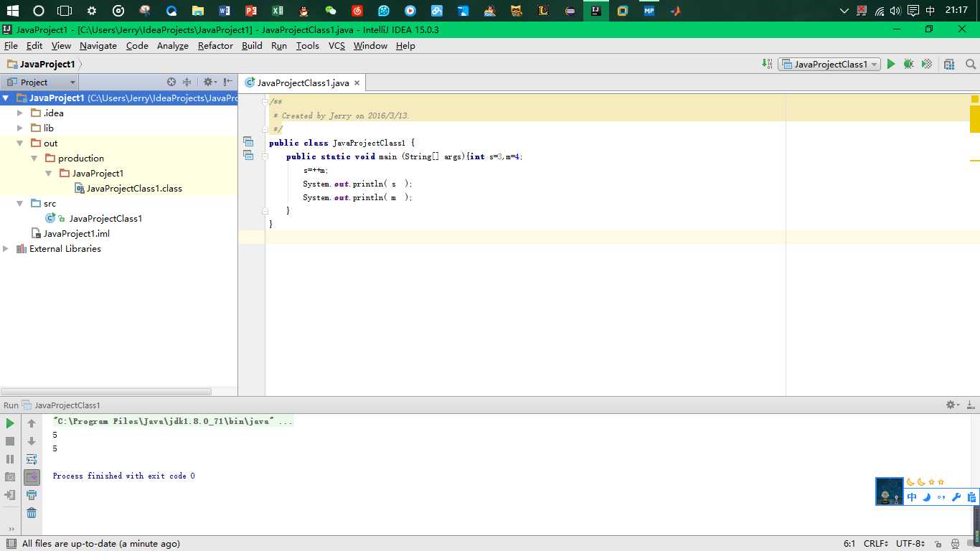Image resolution: width=980 pixels, height=551 pixels.
Task: Open the Analyze menu
Action: (x=173, y=45)
